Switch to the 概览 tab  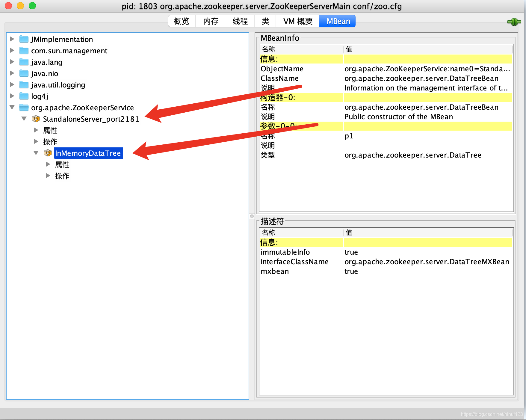(182, 21)
